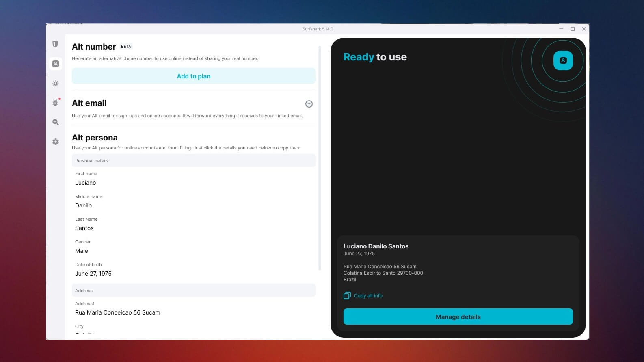Select the Alternative ID person icon in sidebar
The height and width of the screenshot is (362, 644).
(56, 64)
